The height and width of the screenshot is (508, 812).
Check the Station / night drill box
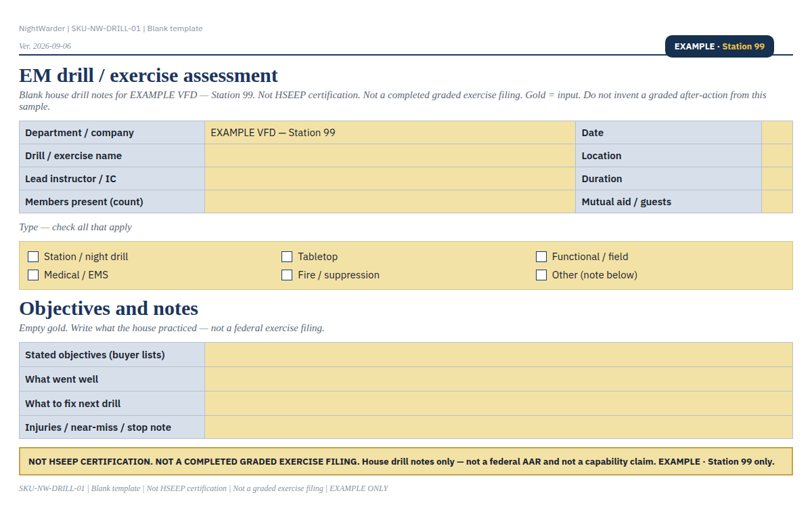(33, 257)
